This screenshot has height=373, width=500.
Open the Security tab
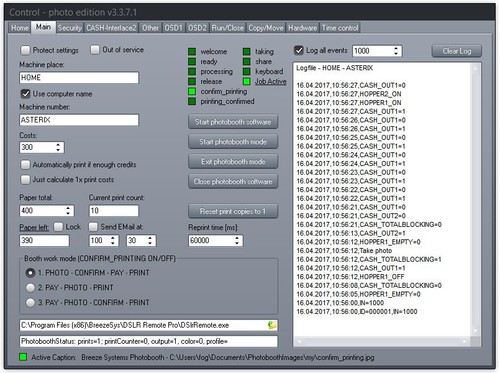69,28
